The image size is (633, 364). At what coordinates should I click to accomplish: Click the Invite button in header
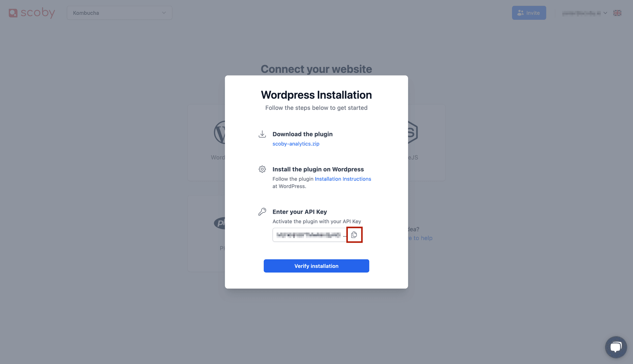pos(528,13)
